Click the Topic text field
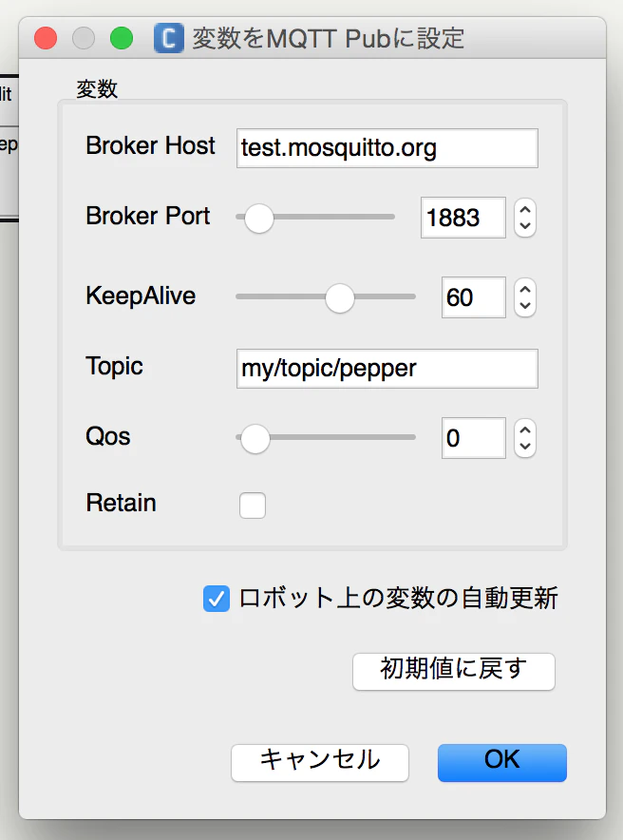 coord(387,369)
